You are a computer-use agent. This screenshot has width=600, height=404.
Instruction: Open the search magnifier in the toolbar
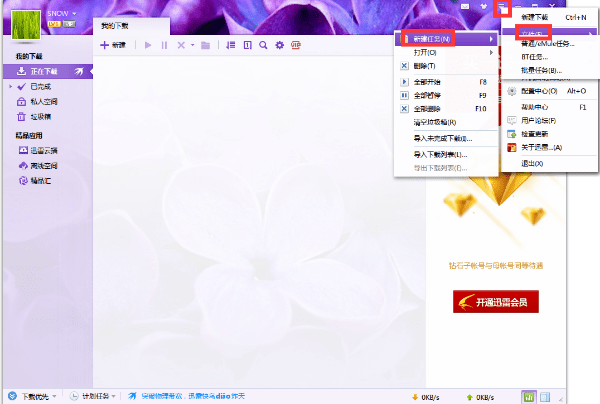[x=263, y=45]
